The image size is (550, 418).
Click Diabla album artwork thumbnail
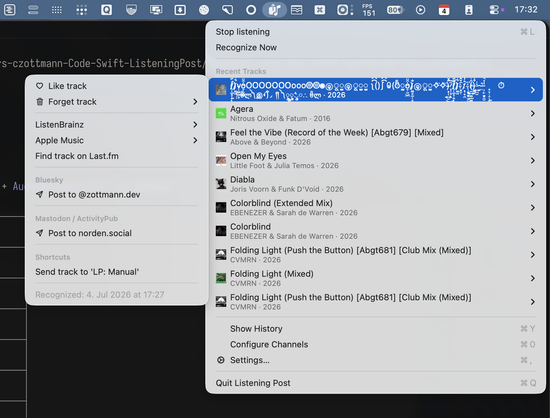pos(221,184)
